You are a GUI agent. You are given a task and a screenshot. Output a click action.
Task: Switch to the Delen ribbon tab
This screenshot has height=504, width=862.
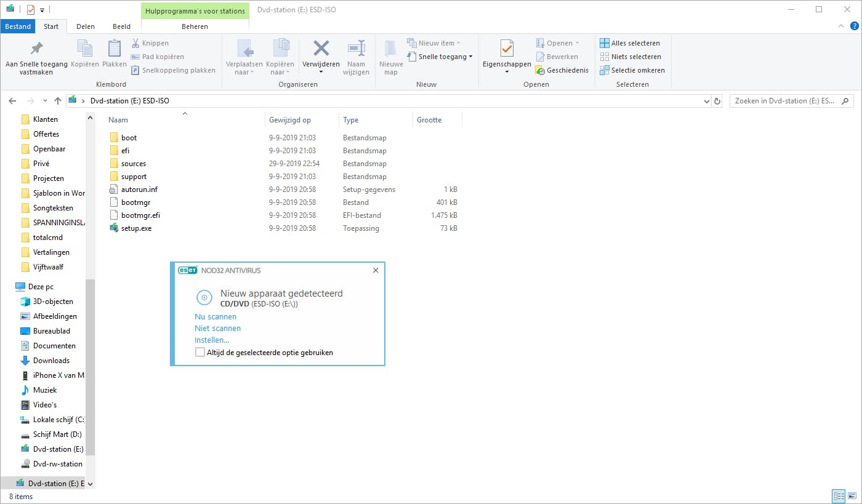point(85,26)
